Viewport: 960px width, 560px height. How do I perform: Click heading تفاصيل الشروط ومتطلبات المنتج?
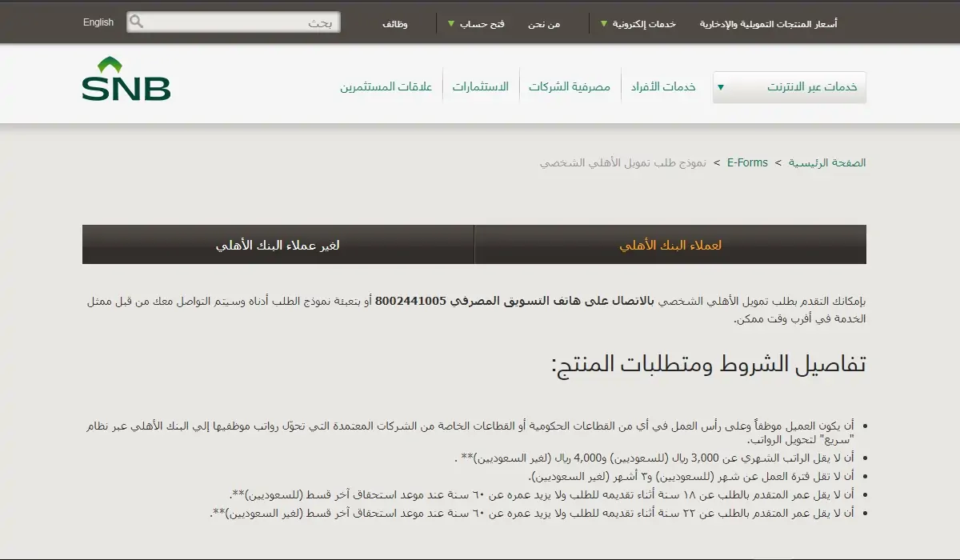(709, 364)
